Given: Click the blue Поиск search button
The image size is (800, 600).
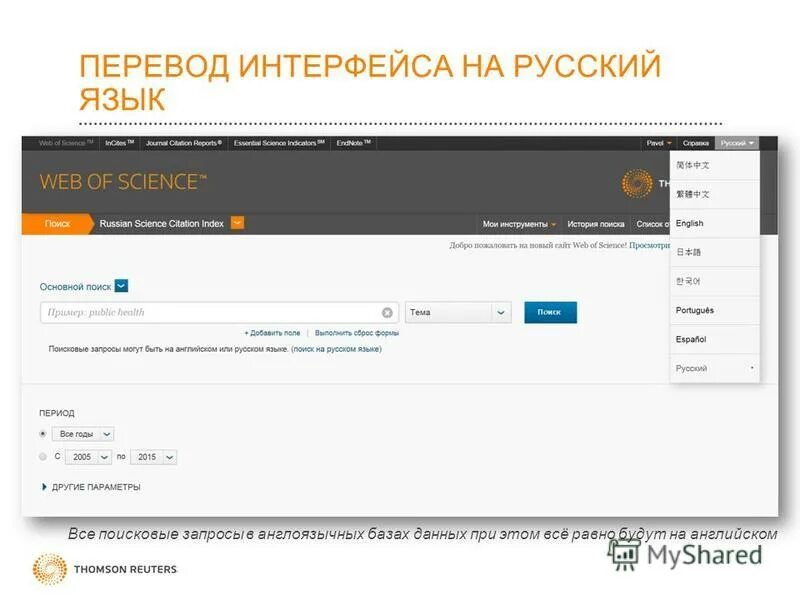Looking at the screenshot, I should pyautogui.click(x=548, y=311).
